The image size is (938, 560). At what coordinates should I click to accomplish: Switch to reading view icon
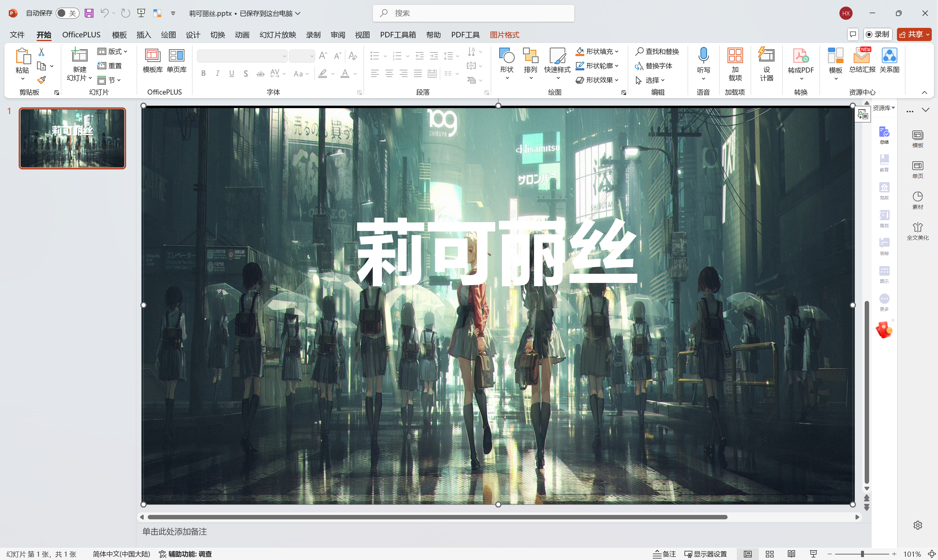[x=792, y=554]
